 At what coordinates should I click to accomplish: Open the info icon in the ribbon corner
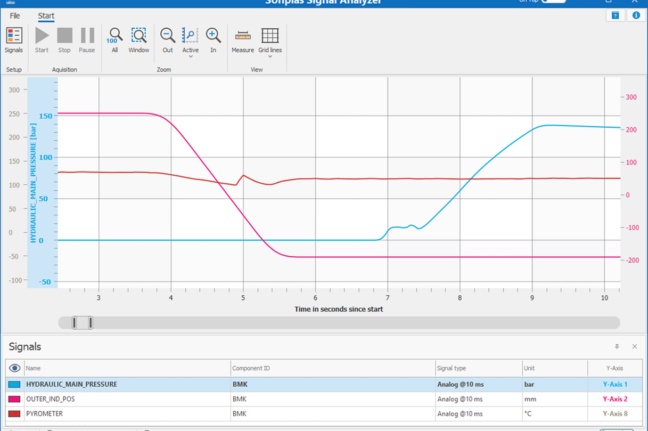click(x=636, y=15)
